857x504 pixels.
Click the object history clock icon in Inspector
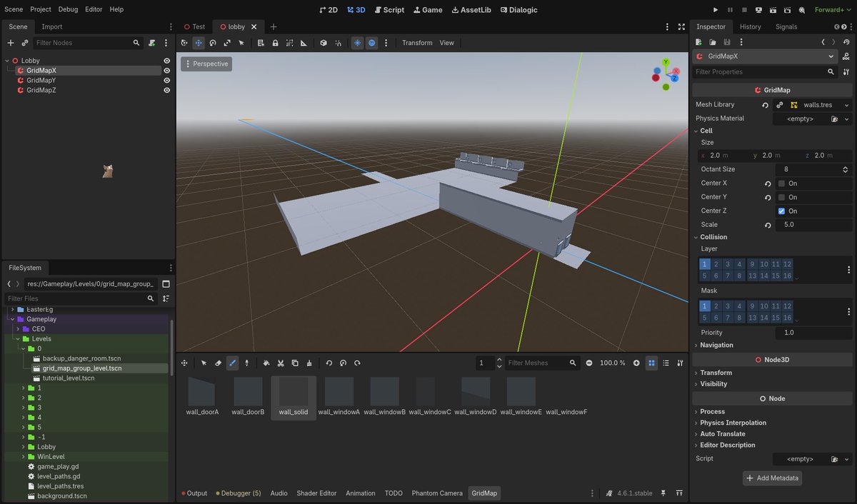point(846,43)
